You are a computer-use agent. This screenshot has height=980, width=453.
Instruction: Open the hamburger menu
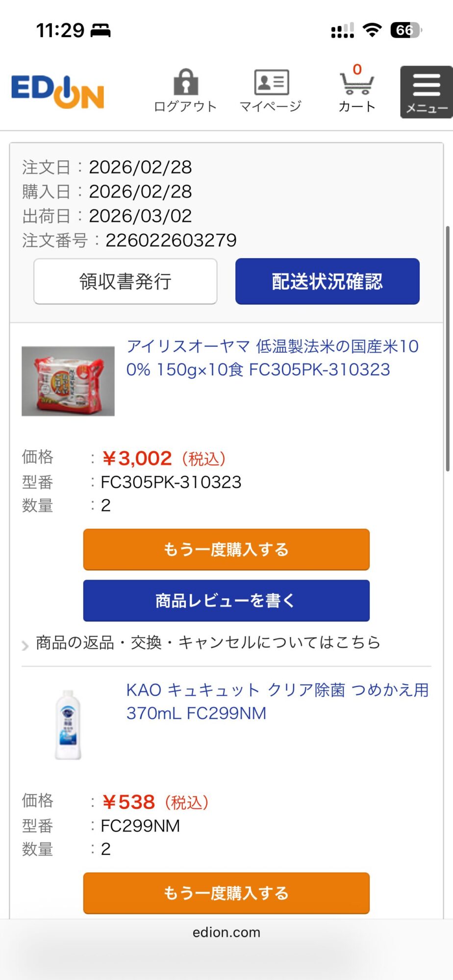point(426,92)
